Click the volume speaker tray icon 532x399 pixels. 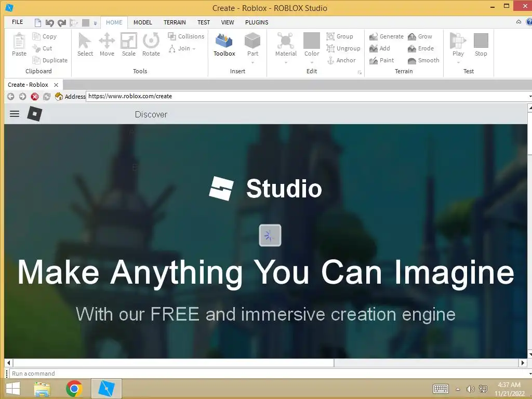point(470,389)
